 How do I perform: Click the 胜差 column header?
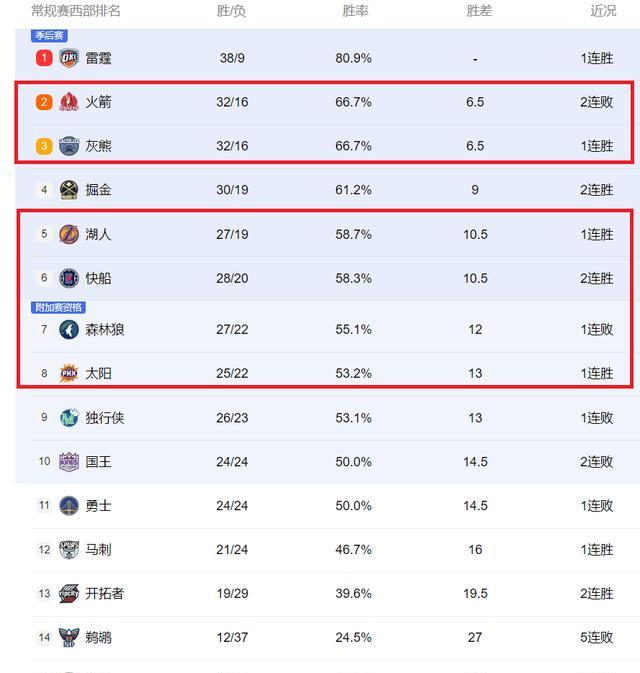point(479,11)
